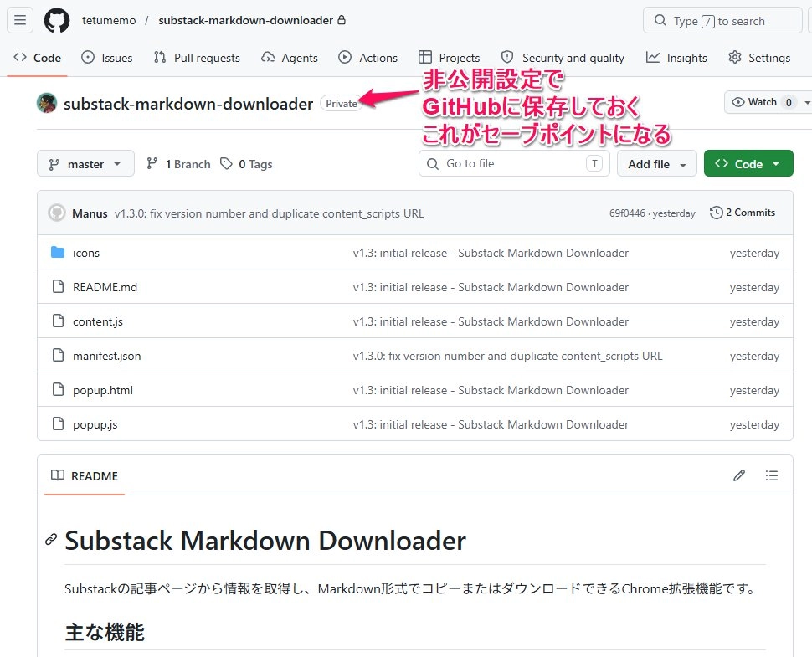This screenshot has height=657, width=812.
Task: Open the tetumemo profile link
Action: tap(109, 21)
